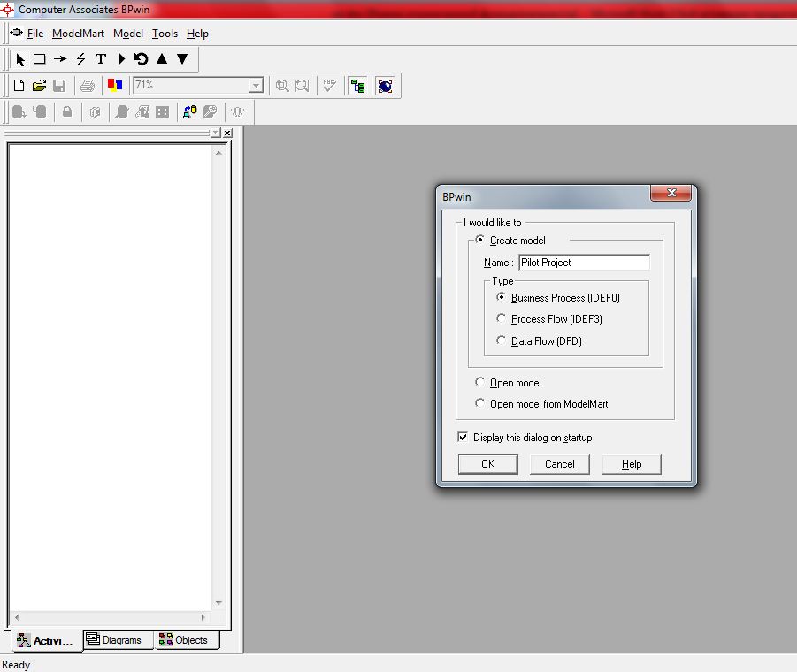Select the Open model radio button
The height and width of the screenshot is (672, 797).
[479, 381]
